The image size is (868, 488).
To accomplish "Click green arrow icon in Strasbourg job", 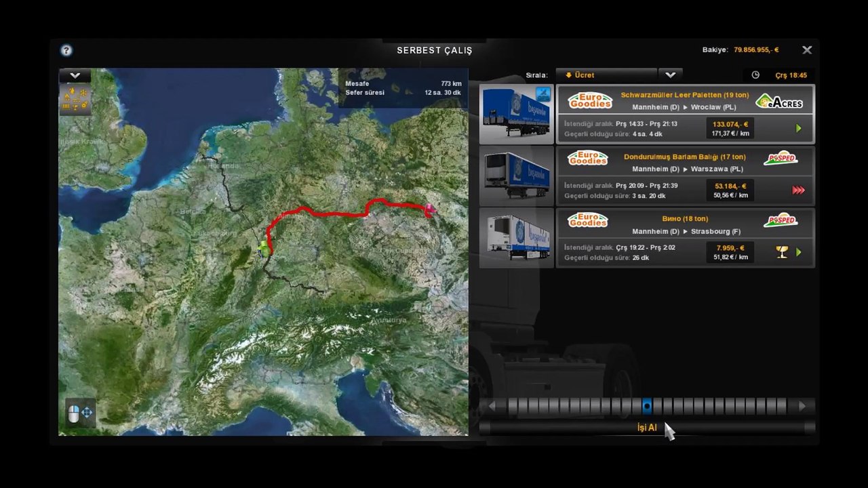I will tap(798, 252).
